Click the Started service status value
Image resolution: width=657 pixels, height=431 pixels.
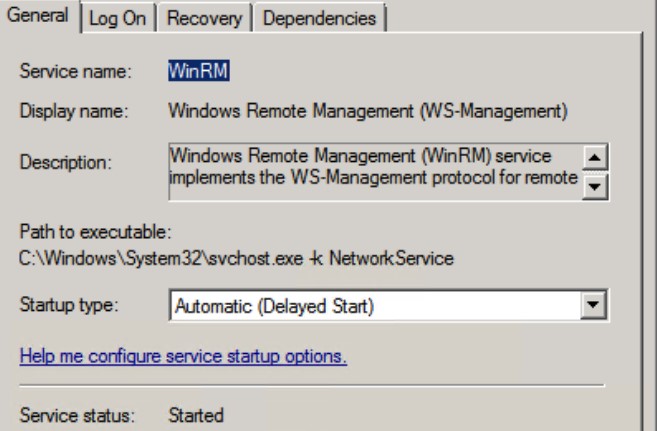[196, 413]
